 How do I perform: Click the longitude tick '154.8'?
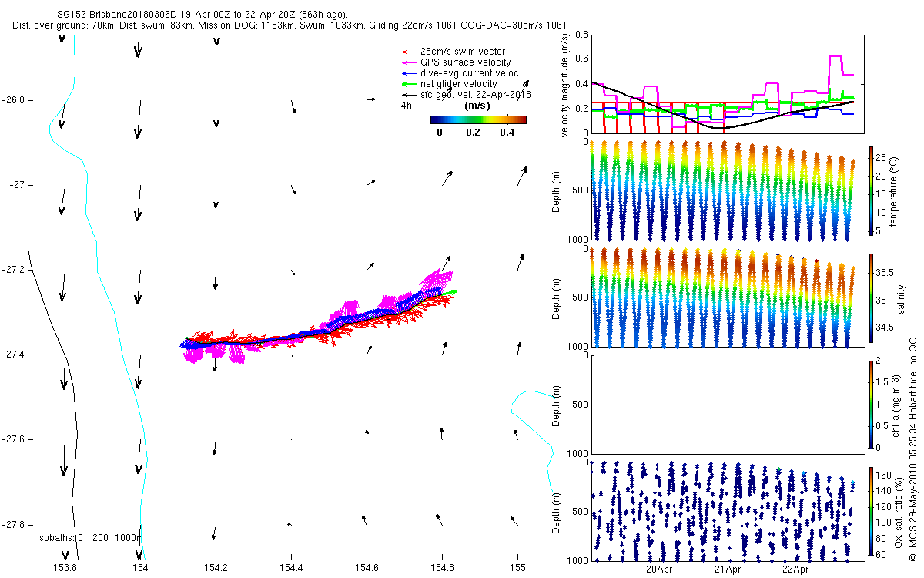point(443,568)
